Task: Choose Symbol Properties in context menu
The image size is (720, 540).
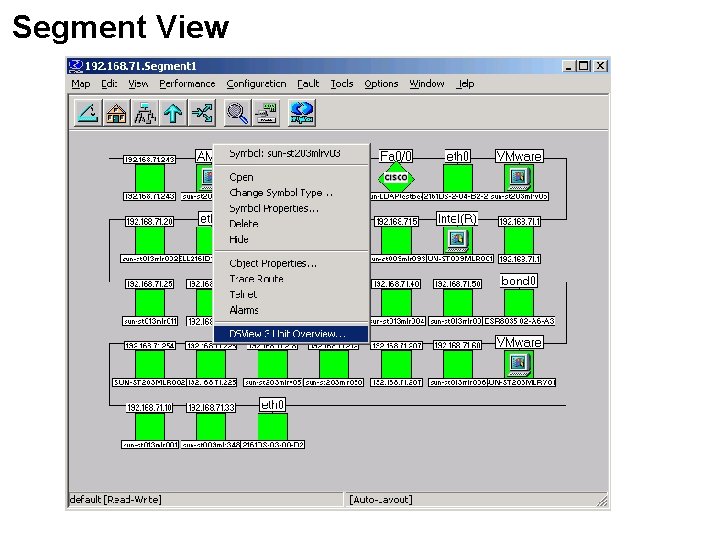Action: 291,208
